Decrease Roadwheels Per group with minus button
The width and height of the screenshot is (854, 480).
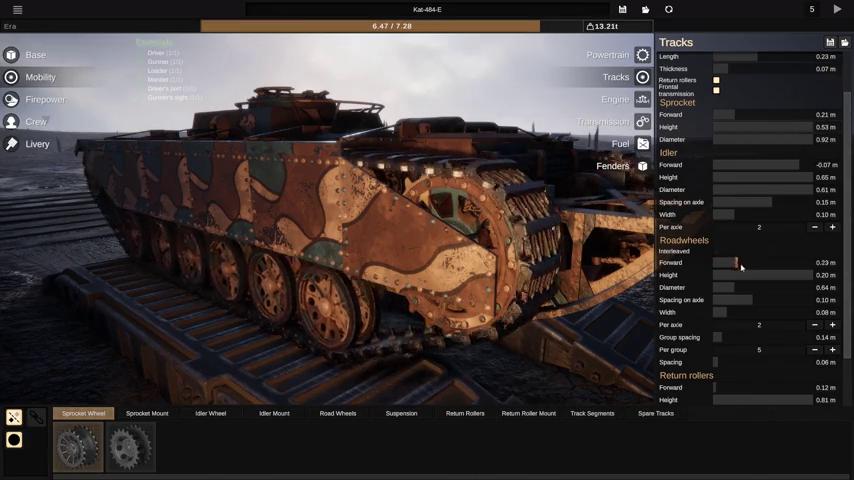(x=815, y=350)
